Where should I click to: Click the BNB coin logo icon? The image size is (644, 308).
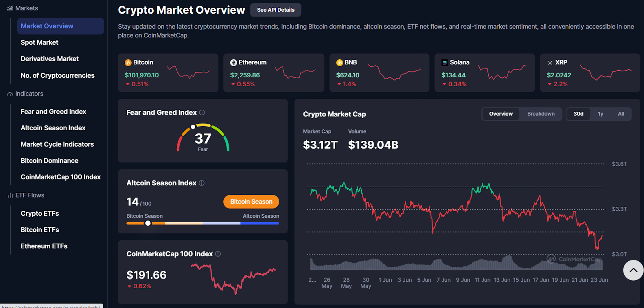(339, 62)
